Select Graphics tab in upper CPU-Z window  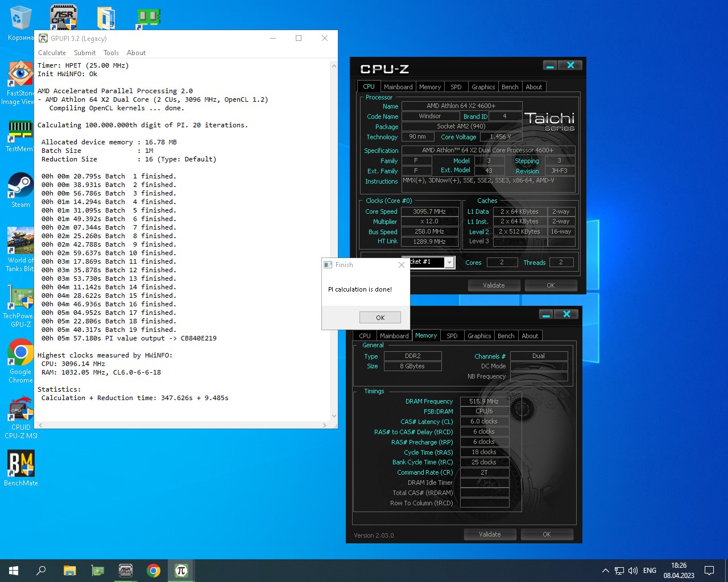(483, 87)
